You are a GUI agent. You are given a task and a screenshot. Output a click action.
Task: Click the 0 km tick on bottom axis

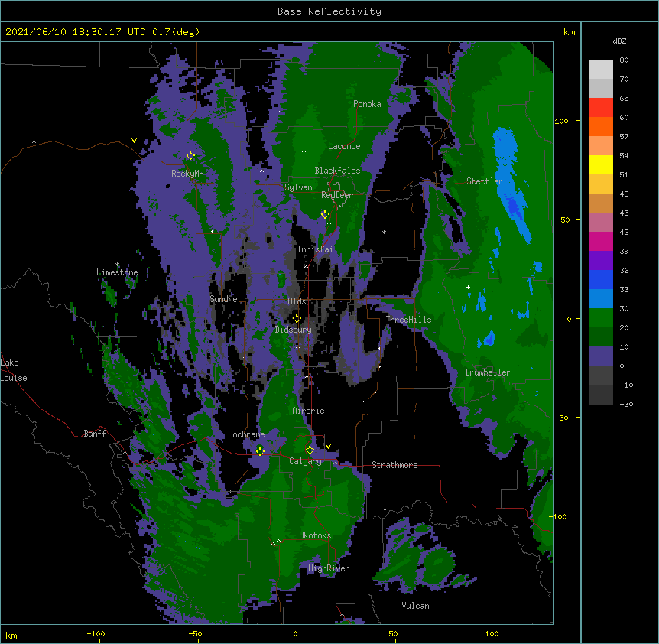click(295, 634)
